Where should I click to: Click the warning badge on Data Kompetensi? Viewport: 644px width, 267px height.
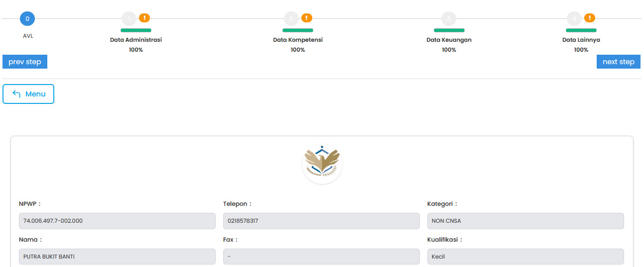click(x=307, y=18)
